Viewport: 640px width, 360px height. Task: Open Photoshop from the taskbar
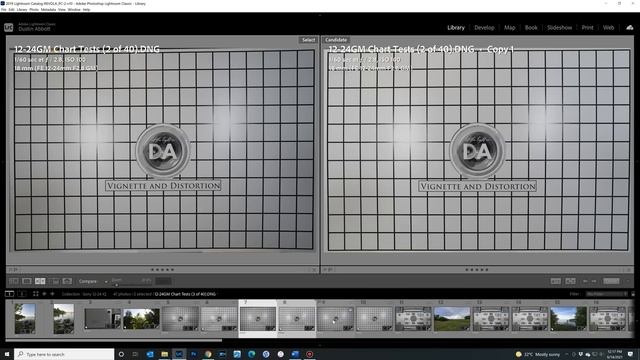point(193,354)
